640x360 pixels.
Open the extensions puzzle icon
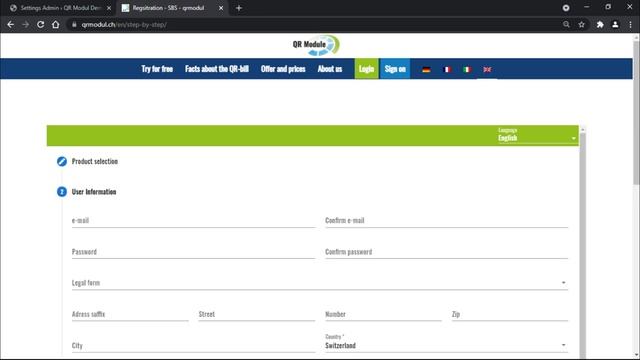point(600,24)
